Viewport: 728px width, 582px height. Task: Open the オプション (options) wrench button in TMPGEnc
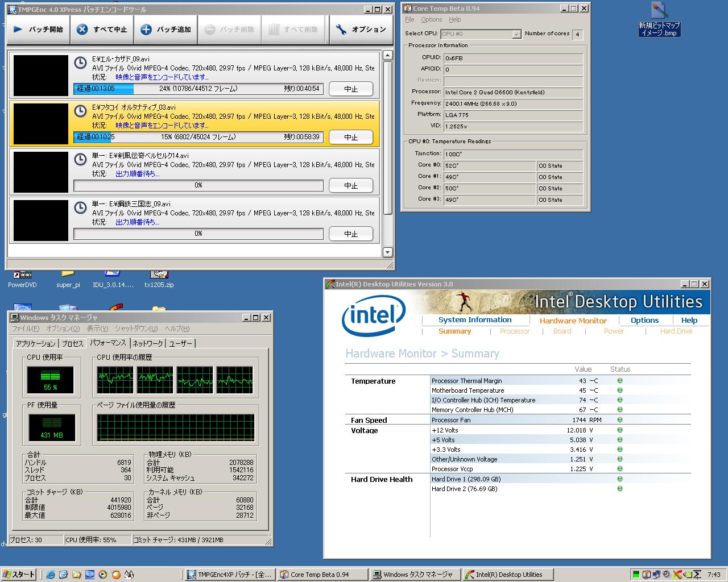click(361, 30)
